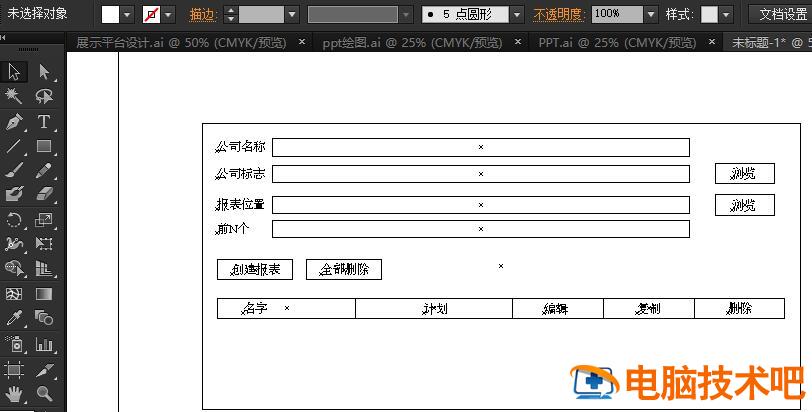Select the Direct Selection tool
This screenshot has height=412, width=812.
(44, 71)
